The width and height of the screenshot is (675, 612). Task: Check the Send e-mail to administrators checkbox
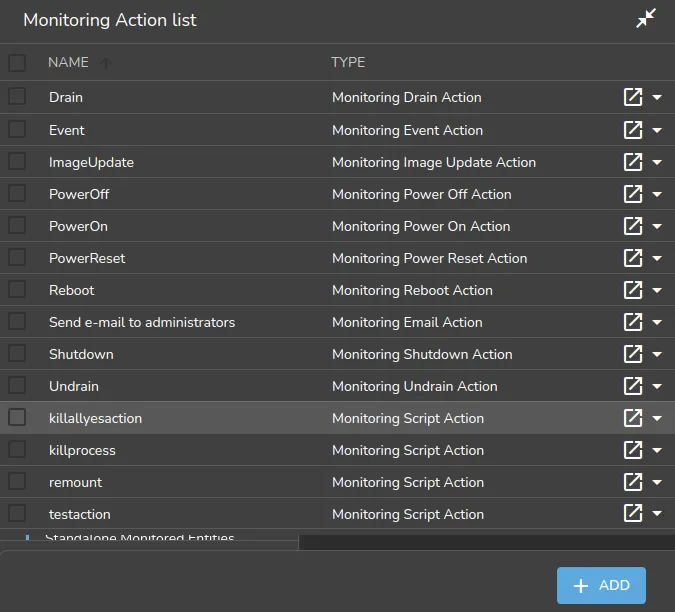coord(17,321)
